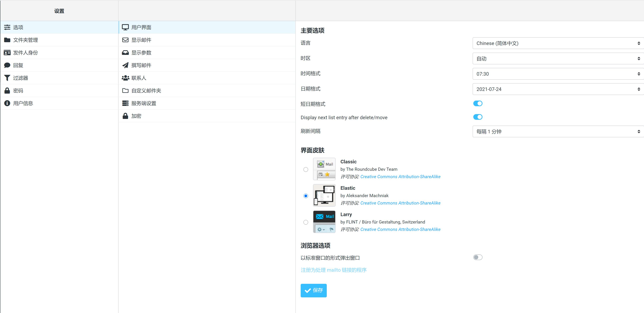Screen dimensions: 644x313
Task: Click the folder icon beside 文件夹管理
Action: 7,40
